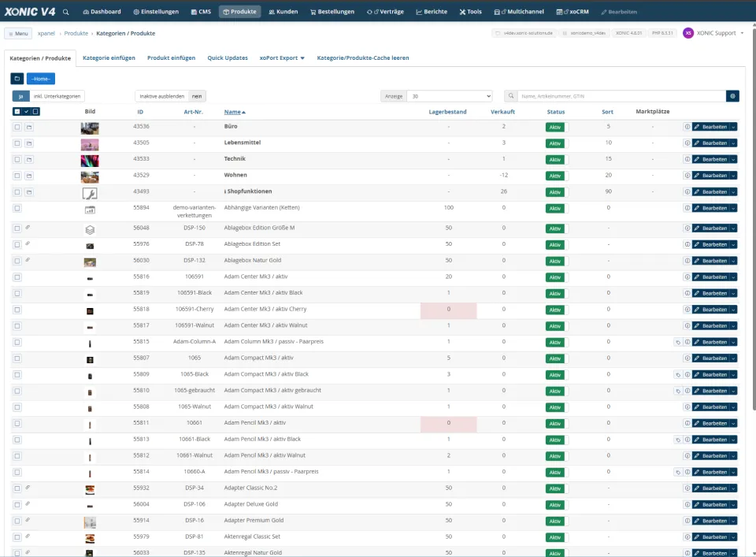
Task: Expand the Bearbeiten dropdown arrow for Technik
Action: (x=733, y=159)
